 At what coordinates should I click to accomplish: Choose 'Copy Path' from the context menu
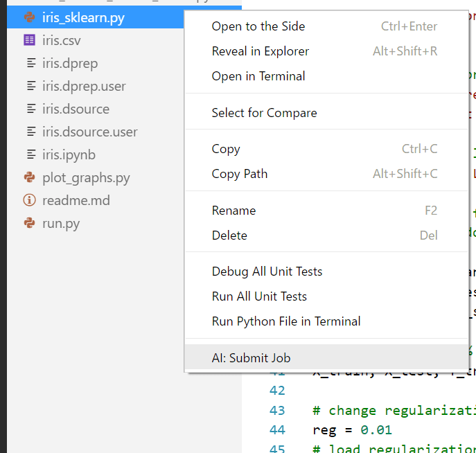pyautogui.click(x=239, y=174)
